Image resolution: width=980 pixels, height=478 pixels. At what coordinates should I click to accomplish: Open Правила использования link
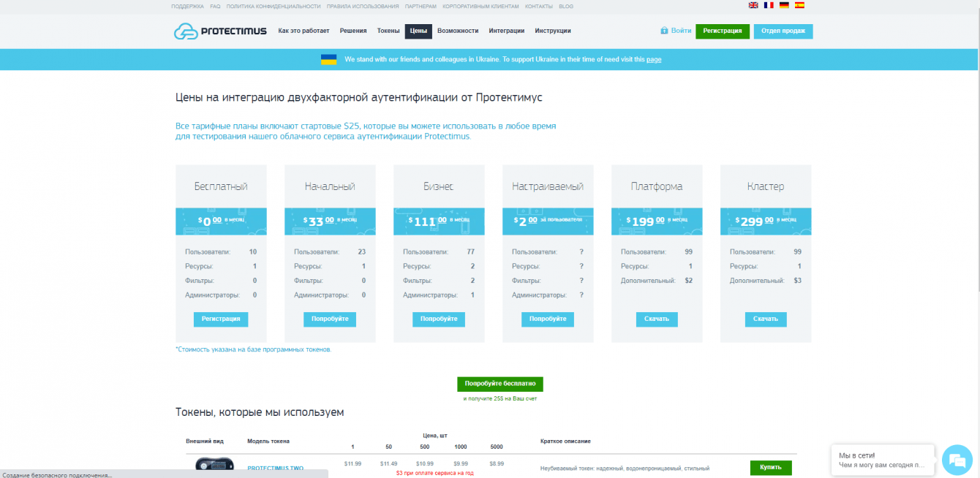pyautogui.click(x=363, y=6)
